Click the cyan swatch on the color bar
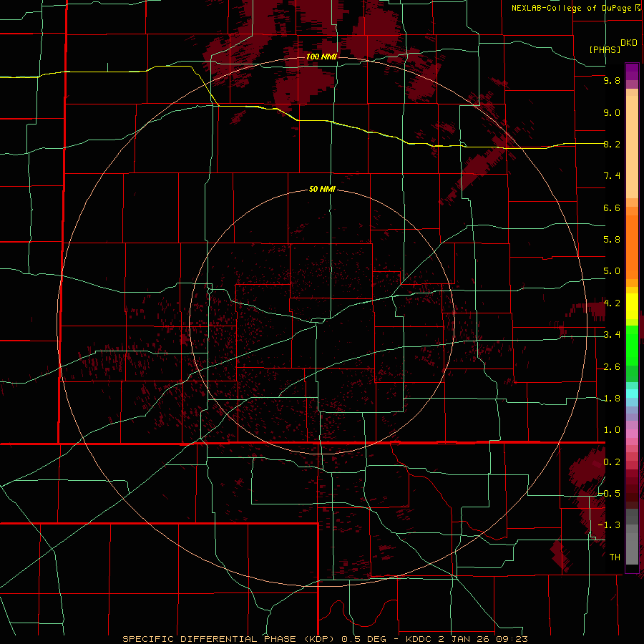The width and height of the screenshot is (644, 644). point(632,394)
